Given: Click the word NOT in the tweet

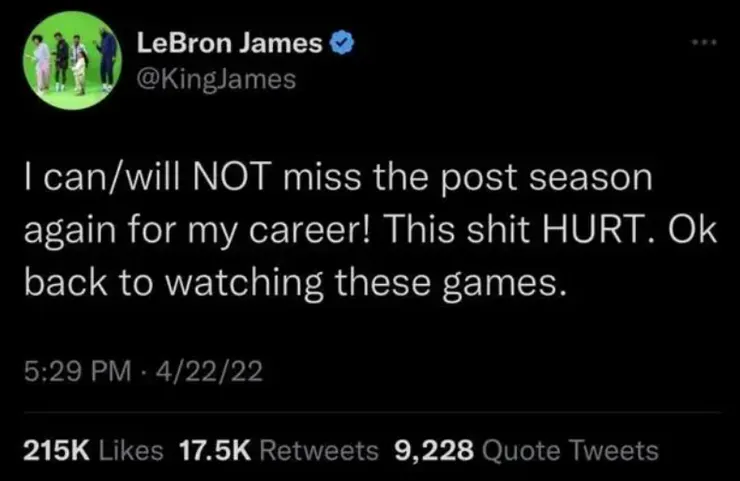Looking at the screenshot, I should [x=232, y=177].
